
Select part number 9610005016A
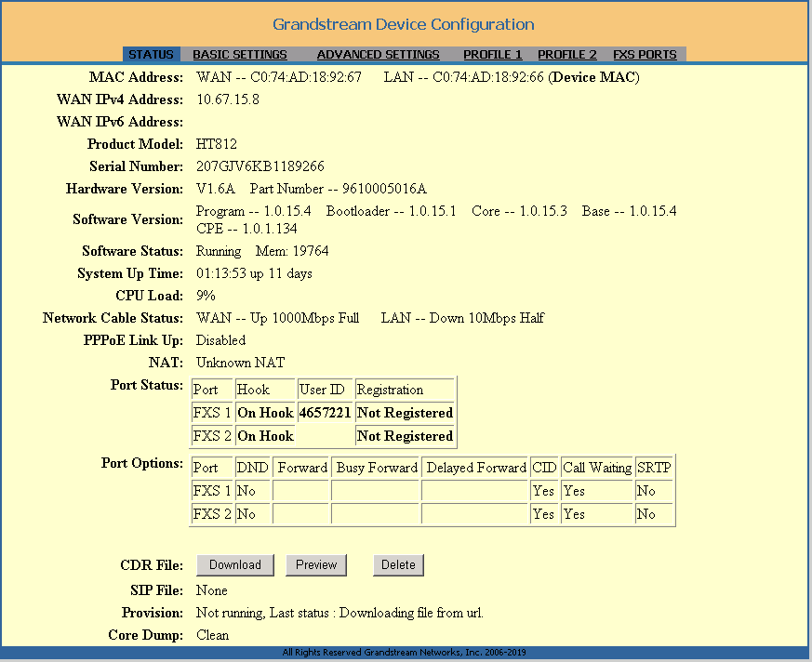(x=385, y=189)
